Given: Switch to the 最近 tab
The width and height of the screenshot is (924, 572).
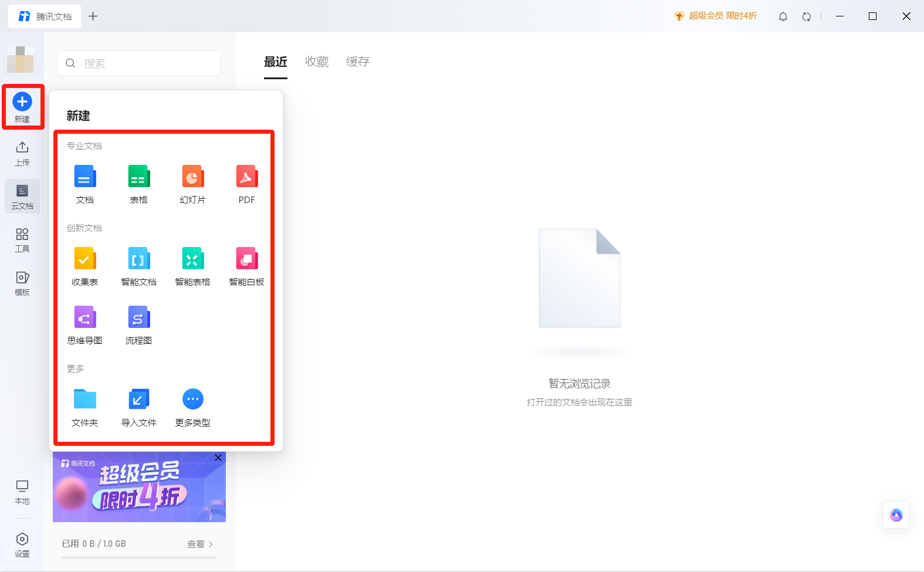Looking at the screenshot, I should [x=276, y=62].
